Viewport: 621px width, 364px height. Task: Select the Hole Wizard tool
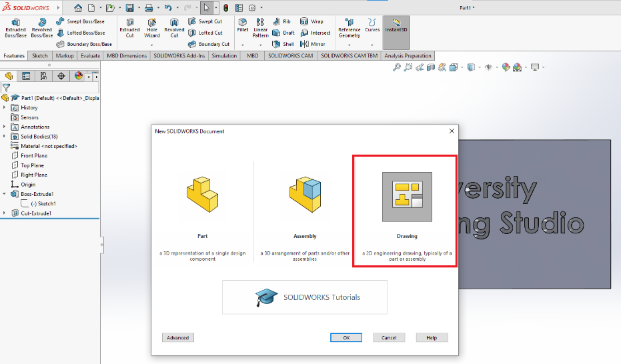tap(151, 28)
